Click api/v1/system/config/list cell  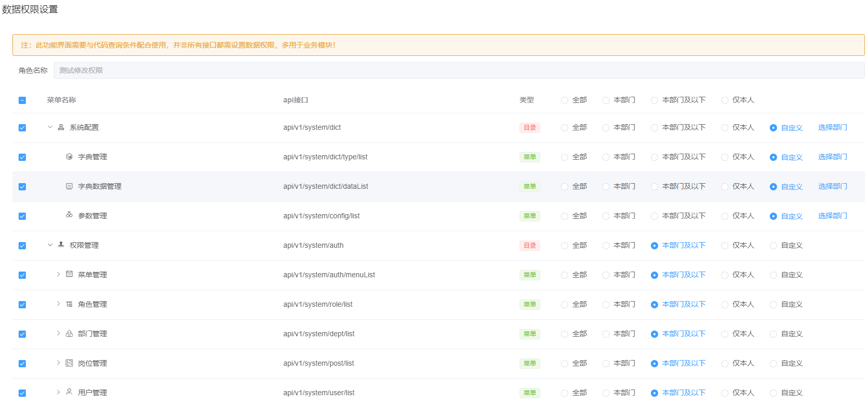322,216
